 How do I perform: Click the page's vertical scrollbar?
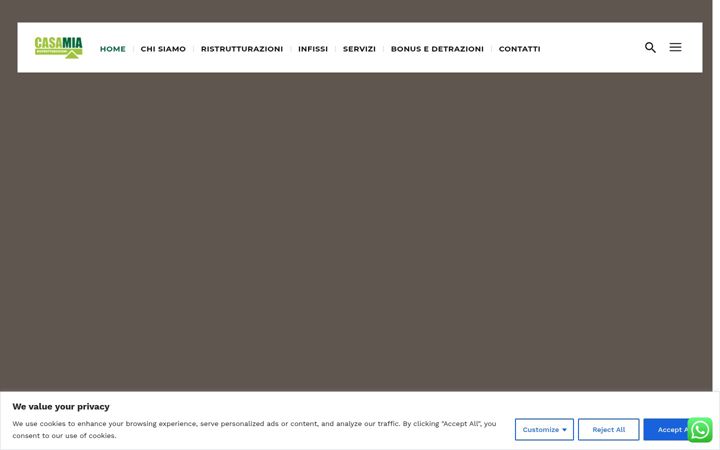[x=716, y=195]
